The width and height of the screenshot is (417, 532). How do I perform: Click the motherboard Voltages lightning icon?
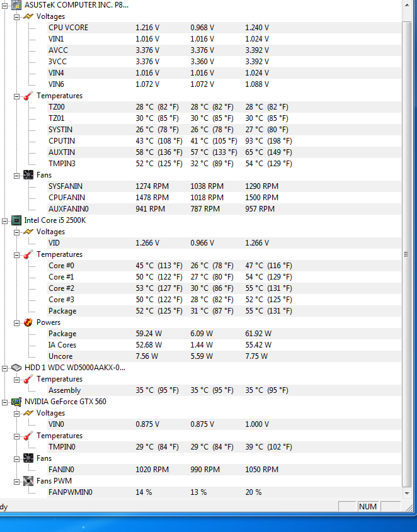coord(28,16)
